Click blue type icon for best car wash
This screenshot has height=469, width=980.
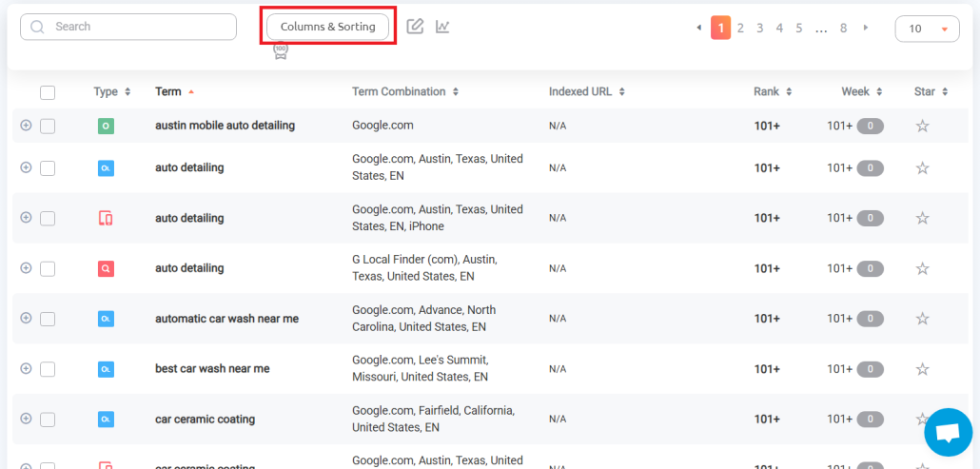(x=106, y=369)
